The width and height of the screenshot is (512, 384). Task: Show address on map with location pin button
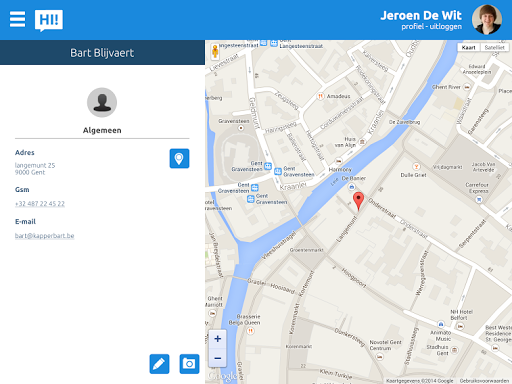179,158
